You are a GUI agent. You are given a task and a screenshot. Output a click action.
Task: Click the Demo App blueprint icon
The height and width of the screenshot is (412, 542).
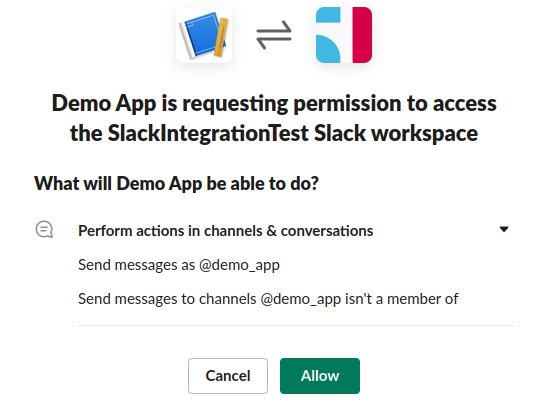click(x=204, y=35)
